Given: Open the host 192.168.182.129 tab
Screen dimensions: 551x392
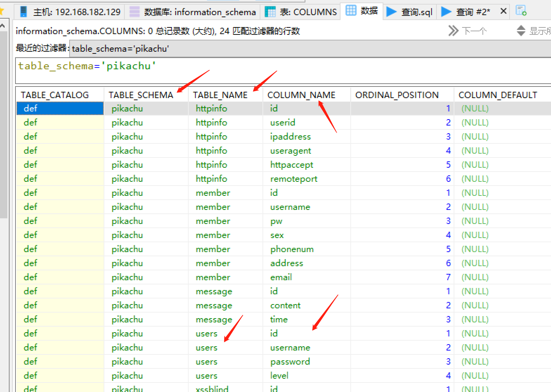Looking at the screenshot, I should point(70,12).
